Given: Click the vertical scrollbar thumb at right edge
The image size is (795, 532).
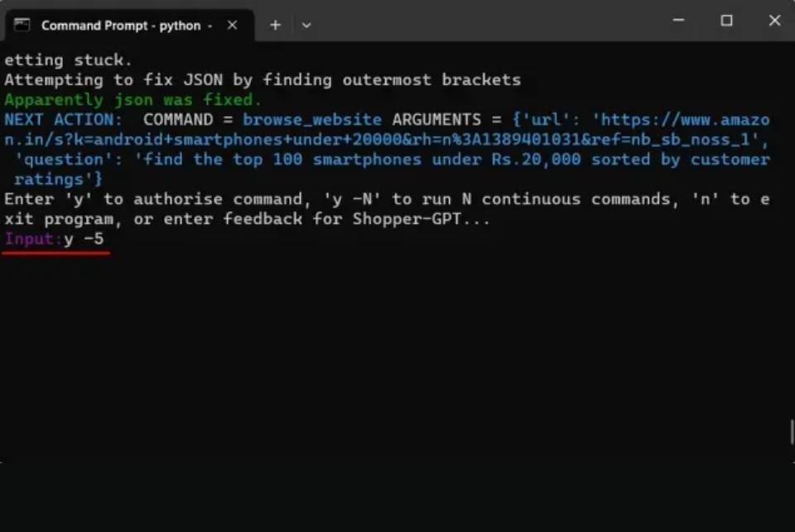Looking at the screenshot, I should pos(792,432).
